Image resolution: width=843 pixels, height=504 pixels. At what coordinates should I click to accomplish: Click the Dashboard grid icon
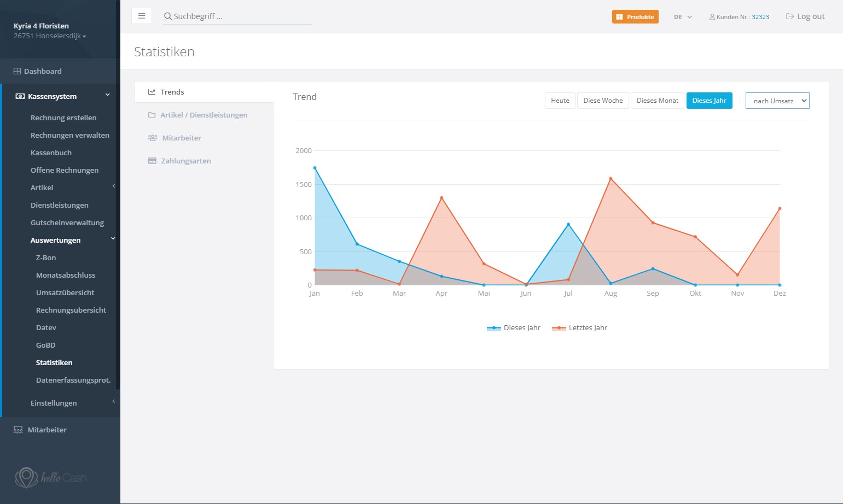[17, 71]
